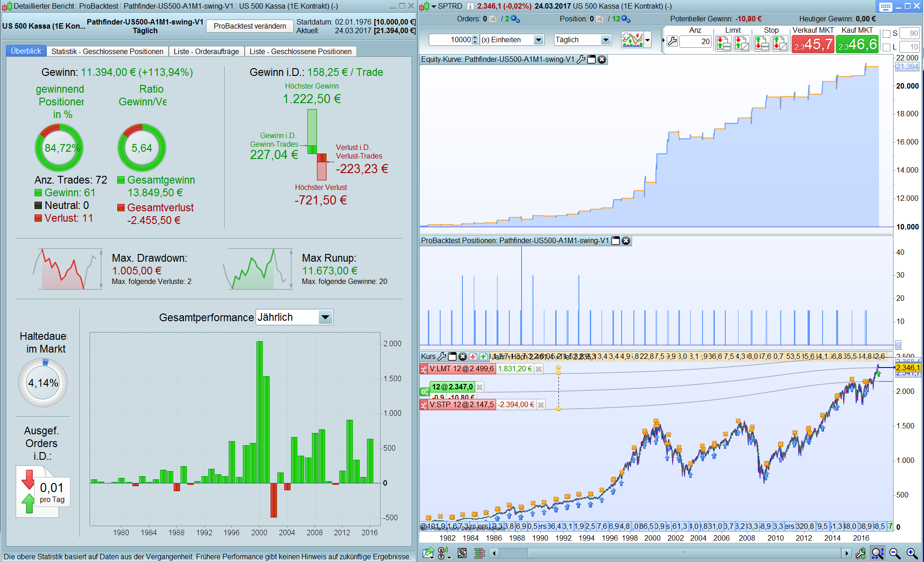Screen dimensions: 924x562
Task: Click the indicators and trading systems icon
Action: click(633, 40)
